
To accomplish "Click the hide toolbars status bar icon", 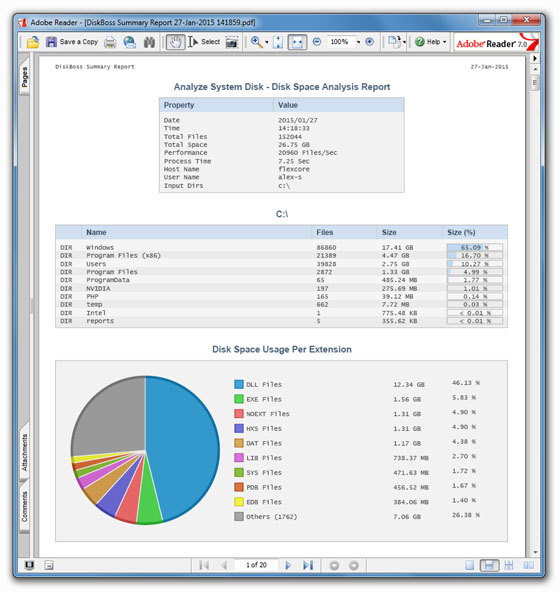I will 49,565.
